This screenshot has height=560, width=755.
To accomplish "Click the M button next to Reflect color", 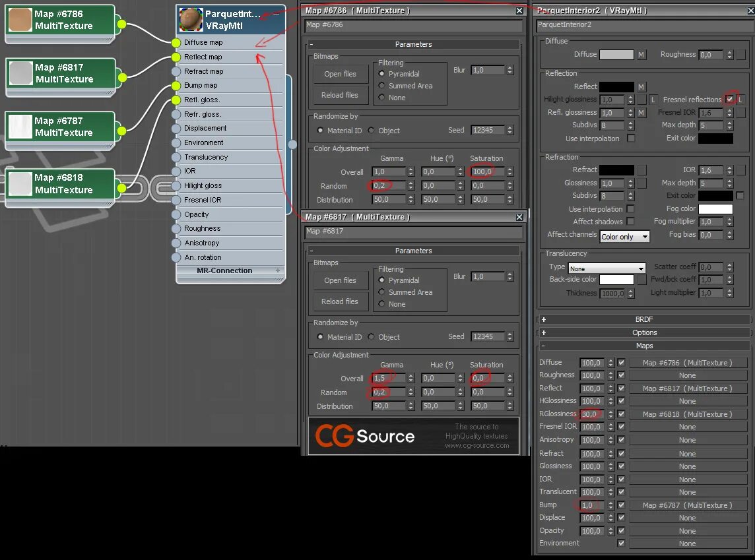I will 641,86.
